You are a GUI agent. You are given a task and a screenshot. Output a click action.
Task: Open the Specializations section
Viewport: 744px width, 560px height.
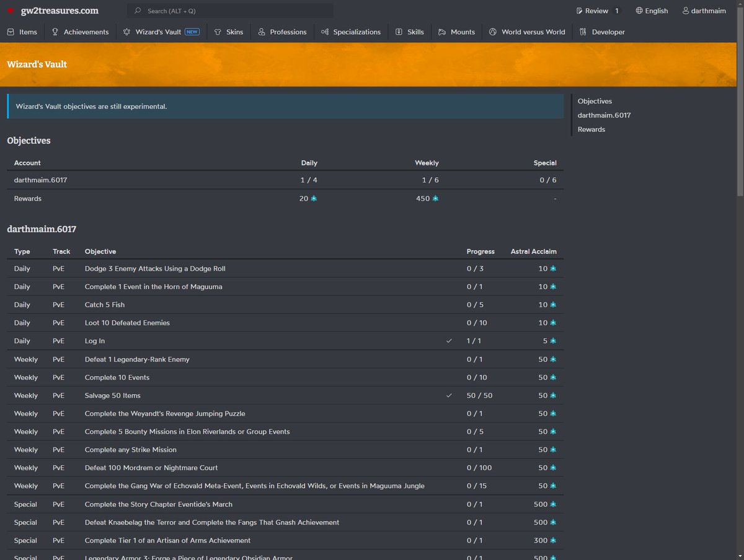pos(351,32)
